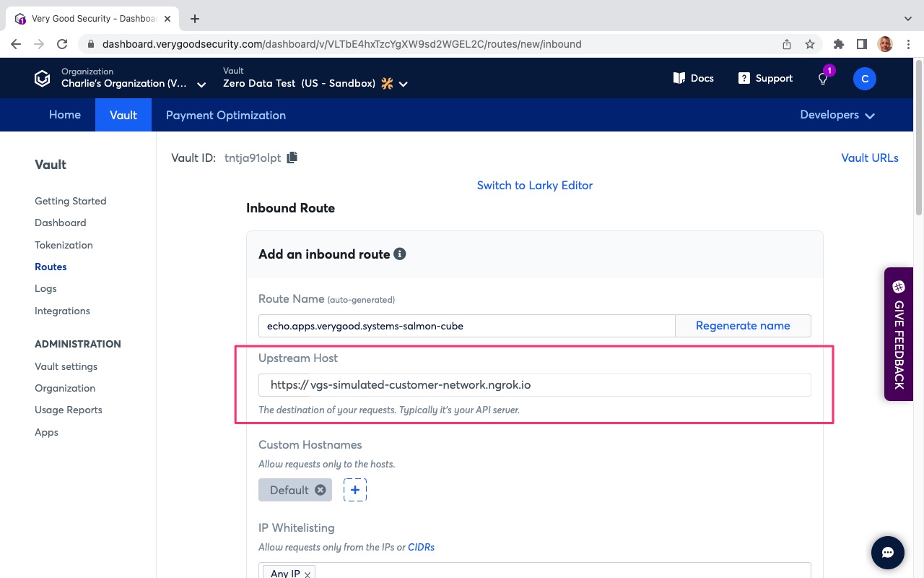Expand the Vault selector dropdown

404,84
